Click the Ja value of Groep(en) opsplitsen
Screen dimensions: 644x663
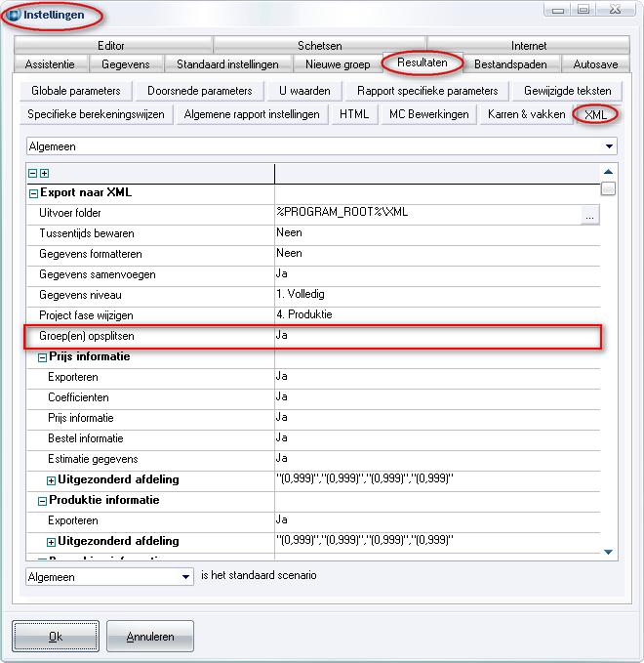pyautogui.click(x=282, y=335)
